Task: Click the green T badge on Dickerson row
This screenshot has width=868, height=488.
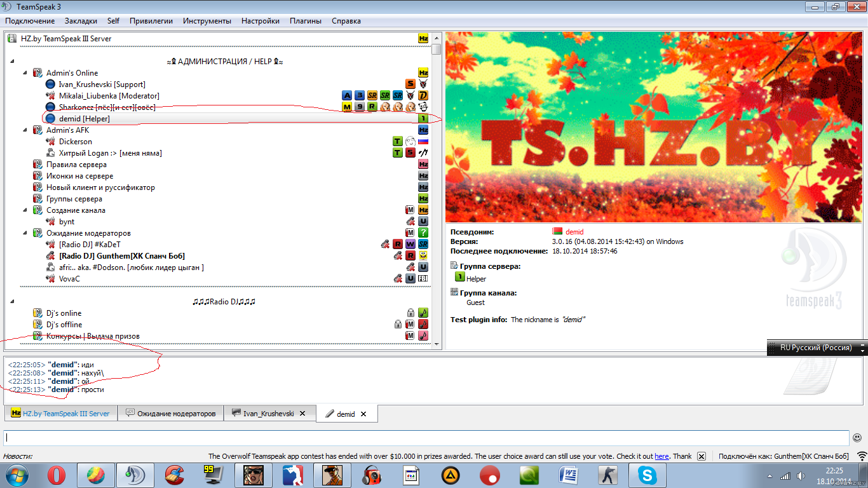Action: pyautogui.click(x=398, y=141)
